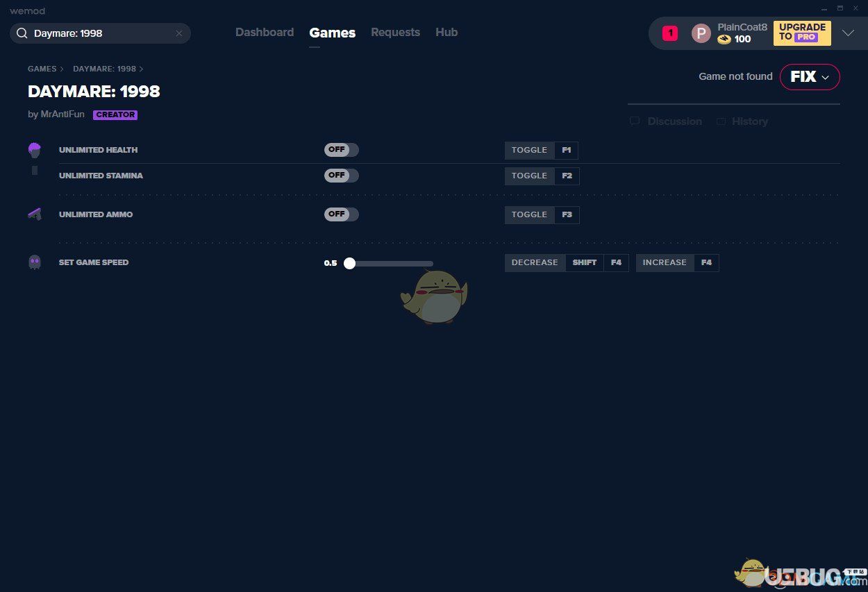This screenshot has height=592, width=868.
Task: Open the red notification badge
Action: coord(669,33)
